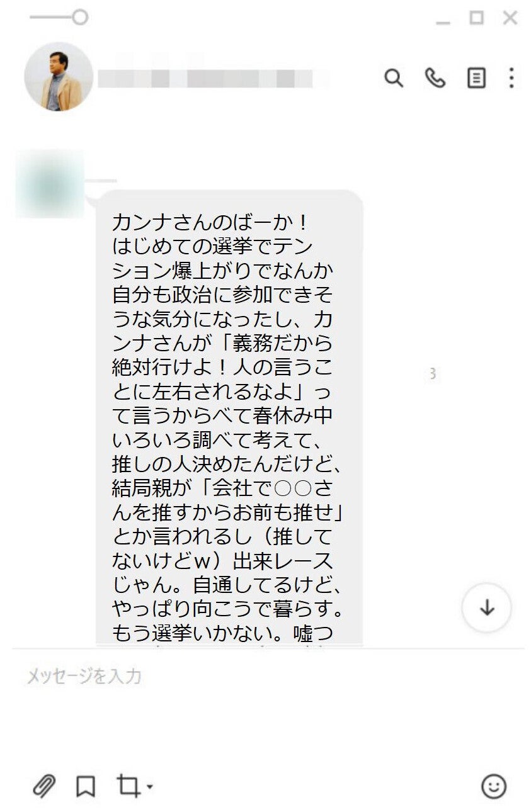Jump to latest message with down-arrow button
The height and width of the screenshot is (812, 531).
tap(486, 607)
